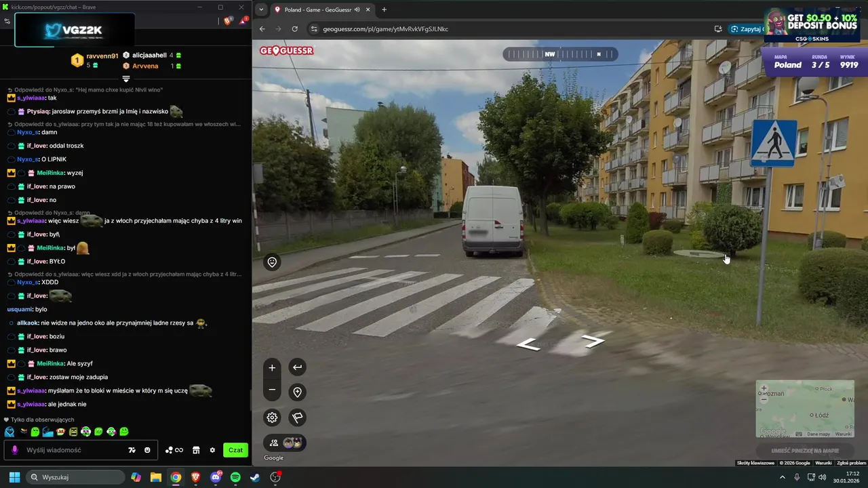Zoom in the street view with plus button
Screen dimensions: 868x488
pyautogui.click(x=272, y=367)
